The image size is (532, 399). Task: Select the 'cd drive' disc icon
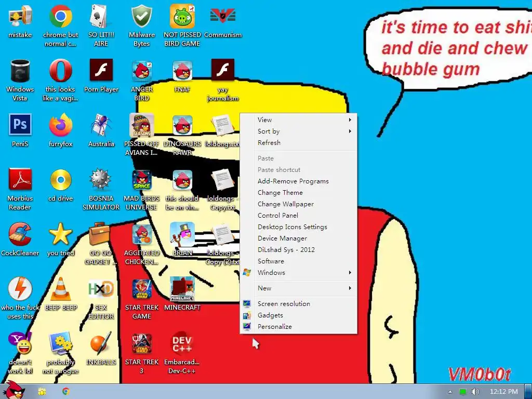[60, 184]
